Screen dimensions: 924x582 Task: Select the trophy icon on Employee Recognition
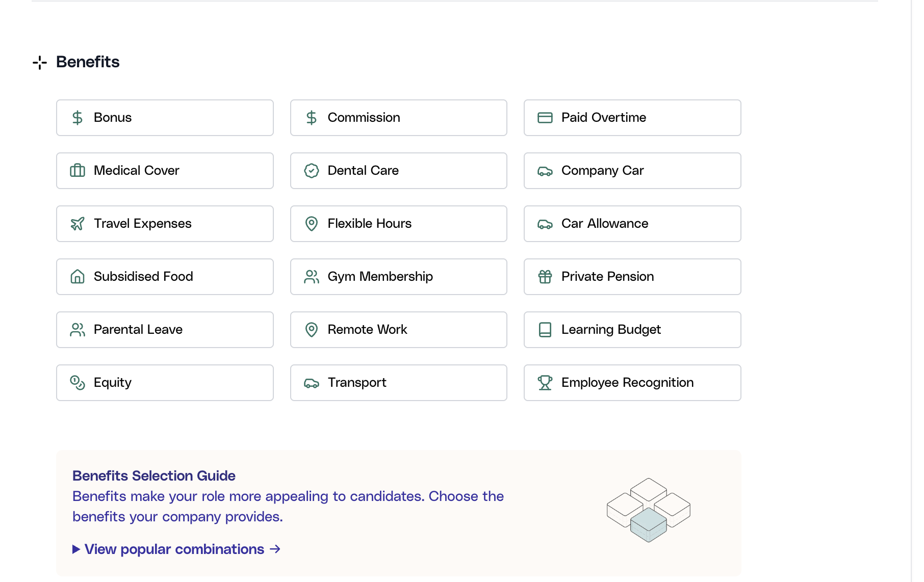(x=545, y=383)
